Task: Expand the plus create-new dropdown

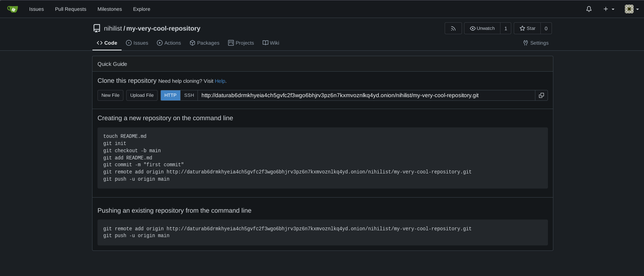Action: coord(609,9)
